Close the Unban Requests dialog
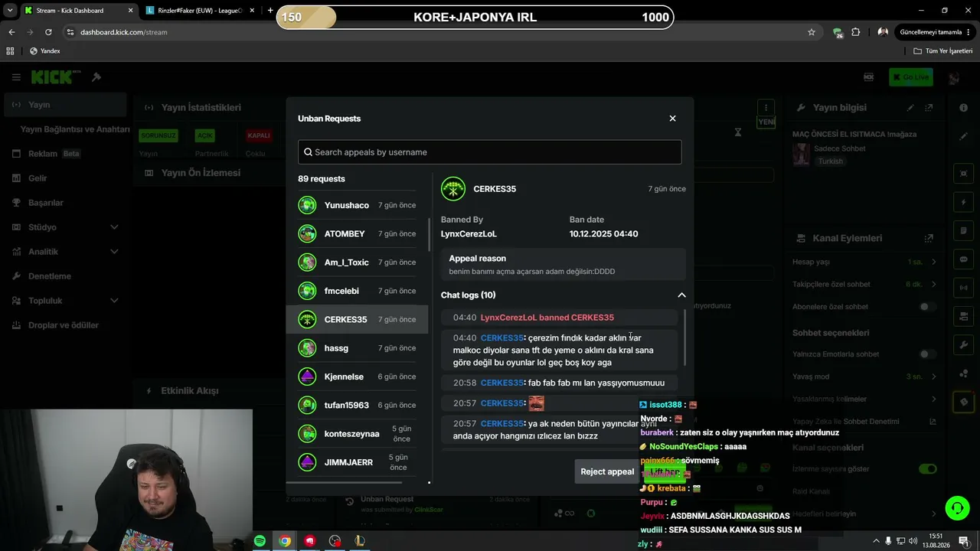Screen dimensions: 980x551 tap(672, 119)
